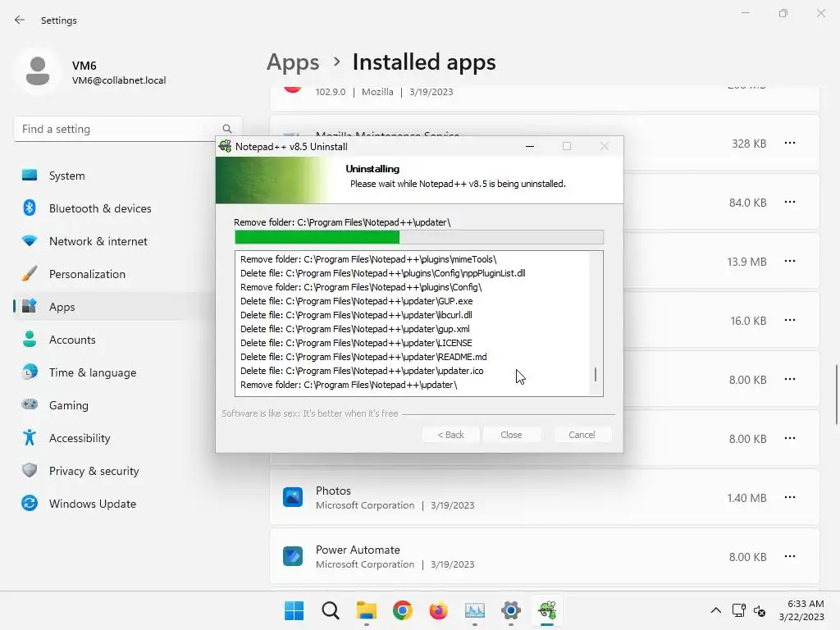This screenshot has height=630, width=840.
Task: Click the VM6 user avatar
Action: point(38,72)
